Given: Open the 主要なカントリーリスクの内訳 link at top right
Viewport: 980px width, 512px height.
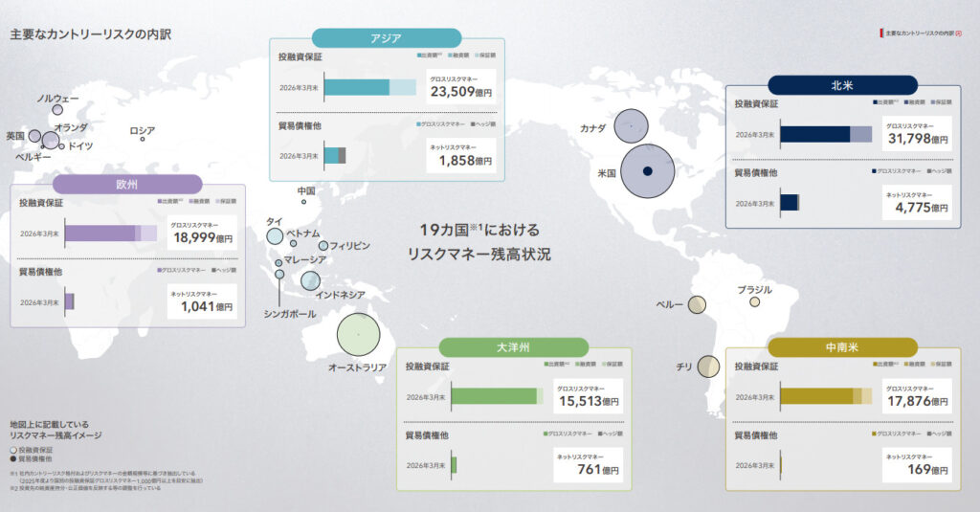Looking at the screenshot, I should click(x=922, y=33).
